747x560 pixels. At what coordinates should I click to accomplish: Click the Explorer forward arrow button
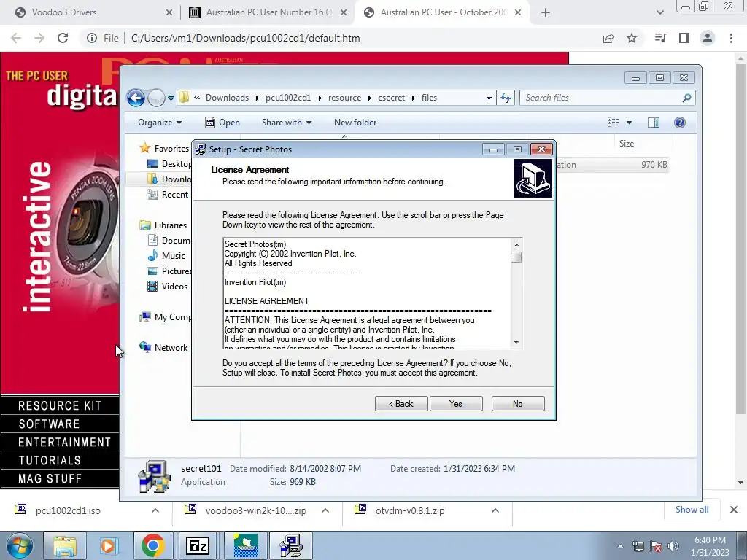pos(156,98)
